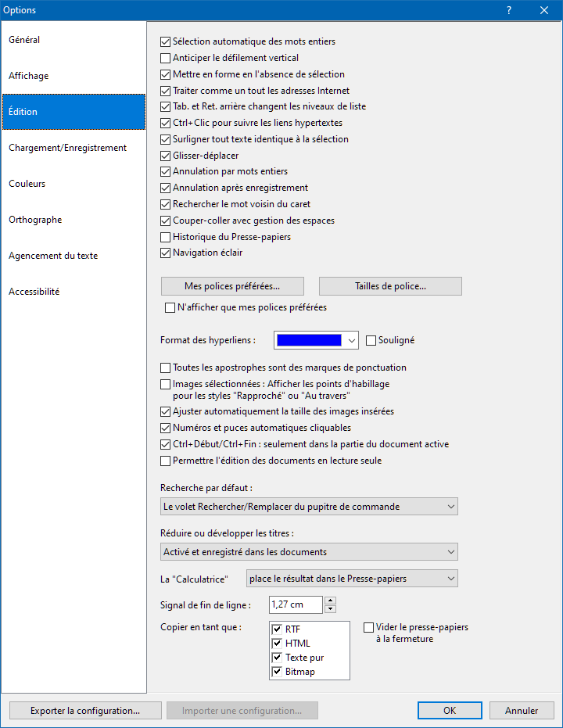Check Toutes les apostrophes sont des marques de ponctuation
The height and width of the screenshot is (728, 563).
click(x=165, y=368)
